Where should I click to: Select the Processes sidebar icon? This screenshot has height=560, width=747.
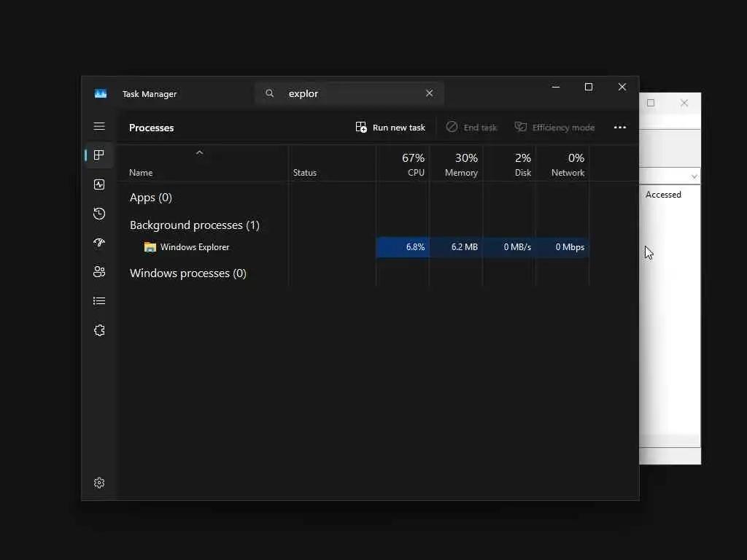click(x=99, y=155)
